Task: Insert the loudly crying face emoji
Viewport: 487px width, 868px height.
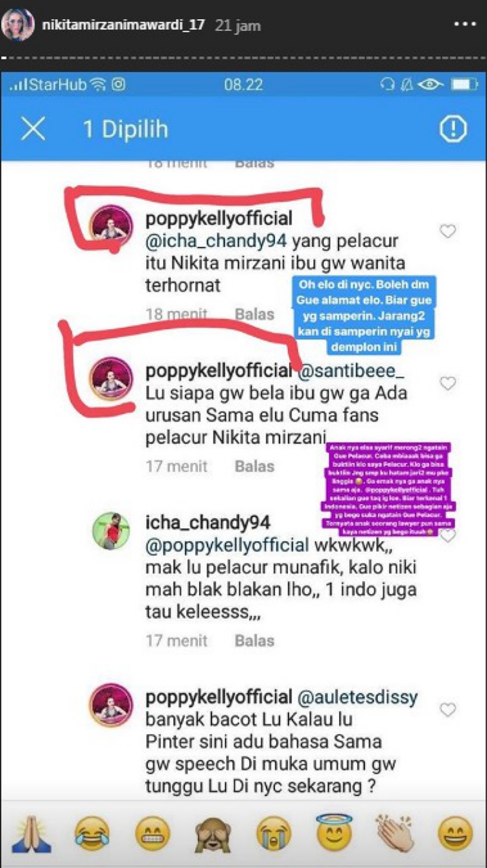Action: click(x=273, y=833)
